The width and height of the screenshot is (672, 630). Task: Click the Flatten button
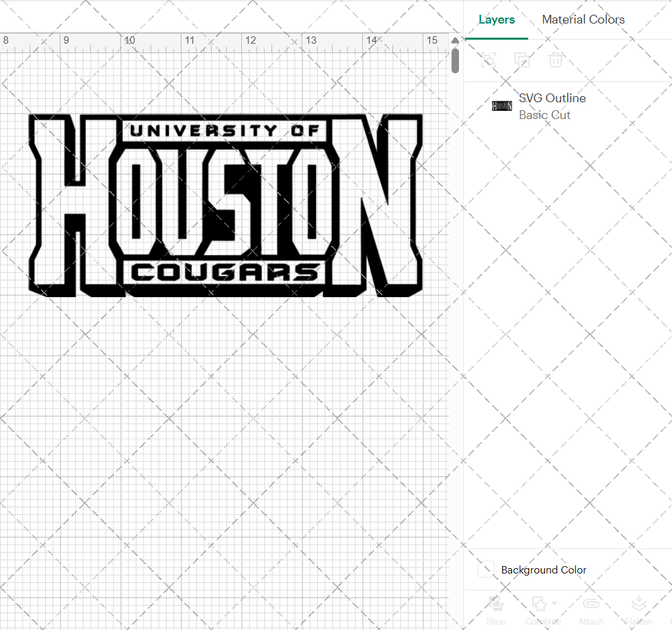click(x=638, y=611)
